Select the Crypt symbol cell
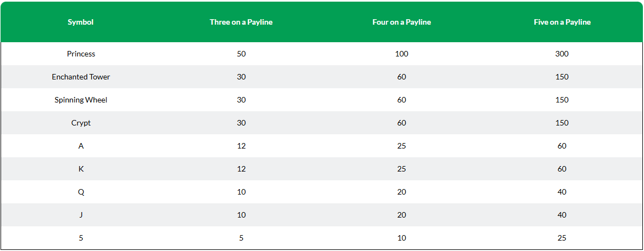This screenshot has width=644, height=251. (x=81, y=123)
